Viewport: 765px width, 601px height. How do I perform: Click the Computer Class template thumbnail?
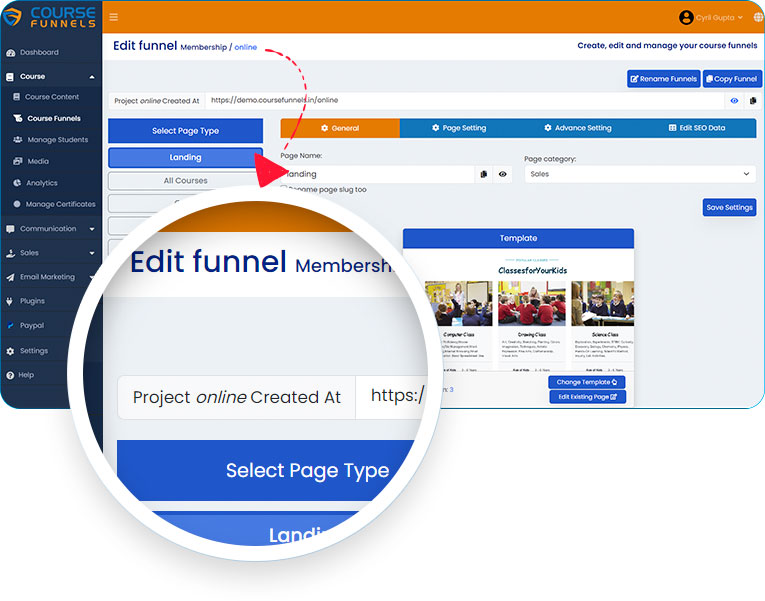pyautogui.click(x=459, y=303)
